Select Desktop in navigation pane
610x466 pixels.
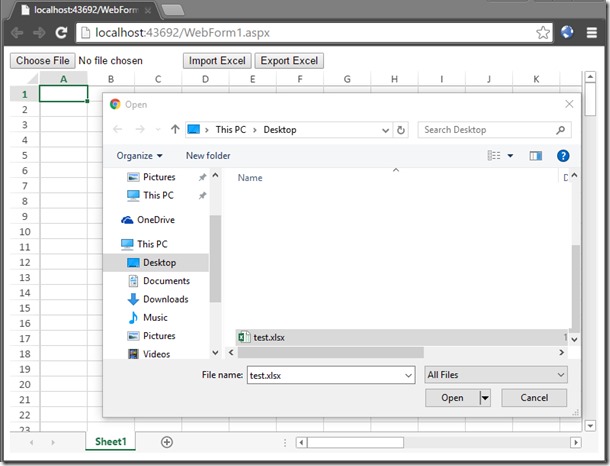(156, 263)
